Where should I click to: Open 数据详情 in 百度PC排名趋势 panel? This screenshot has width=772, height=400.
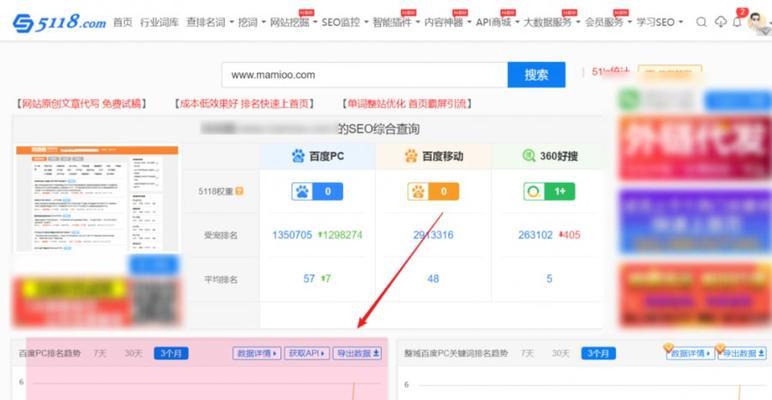coord(257,353)
